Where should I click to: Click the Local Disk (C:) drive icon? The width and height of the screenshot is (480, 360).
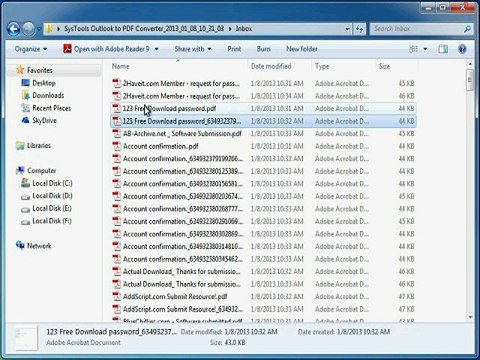(x=25, y=183)
